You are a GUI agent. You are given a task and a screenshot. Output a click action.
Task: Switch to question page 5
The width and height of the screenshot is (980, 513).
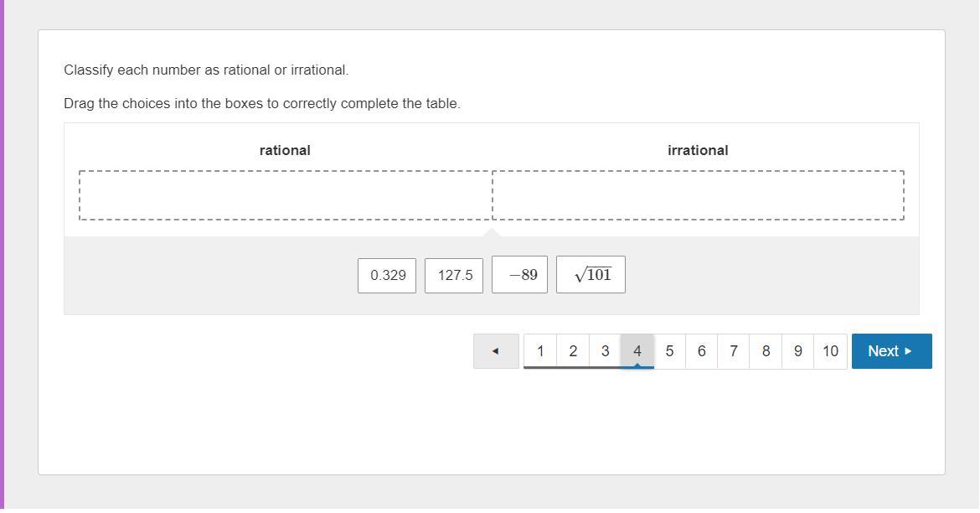click(x=669, y=351)
